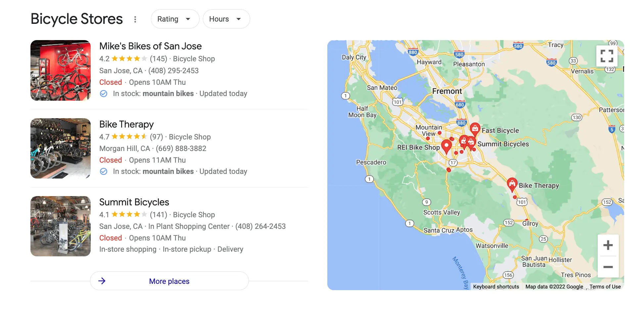Click Santa Cruz label on the map
Screen dimensions: 644x312
[439, 230]
